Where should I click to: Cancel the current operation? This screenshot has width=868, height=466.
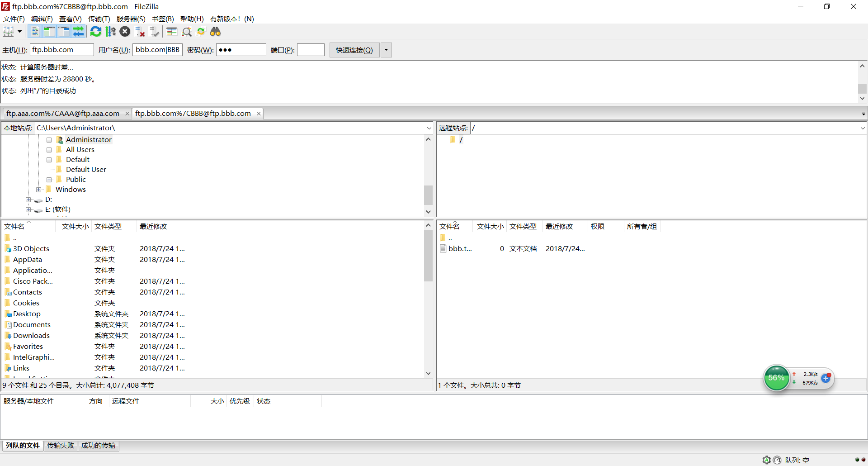(x=125, y=32)
